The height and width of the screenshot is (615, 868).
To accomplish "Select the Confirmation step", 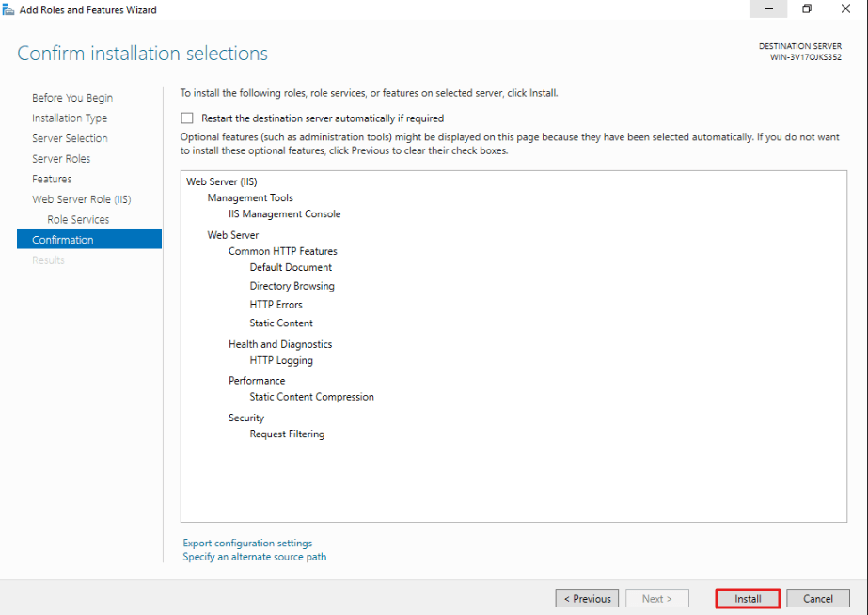I will click(x=89, y=239).
